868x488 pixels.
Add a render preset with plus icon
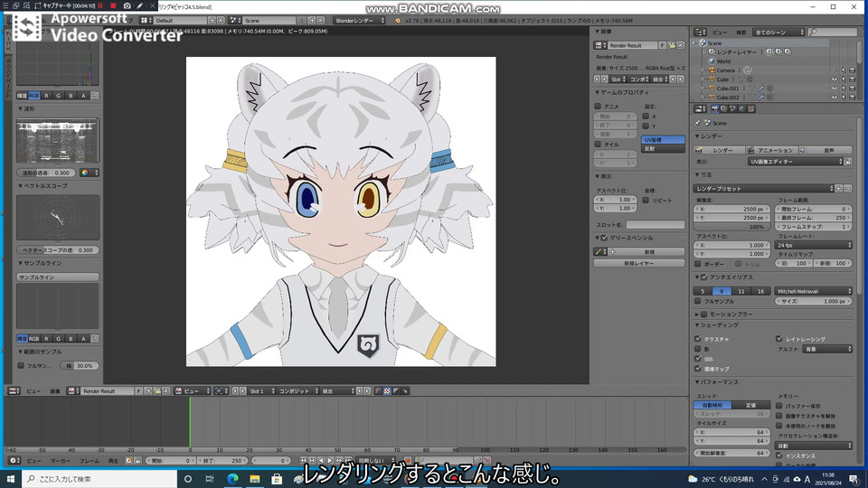pos(839,189)
